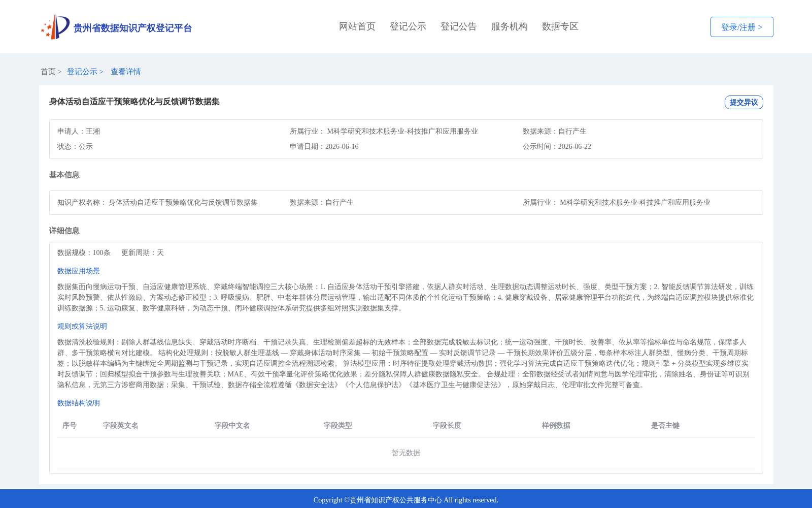The height and width of the screenshot is (508, 812).
Task: Click the 更新周期：天 text
Action: click(x=143, y=252)
